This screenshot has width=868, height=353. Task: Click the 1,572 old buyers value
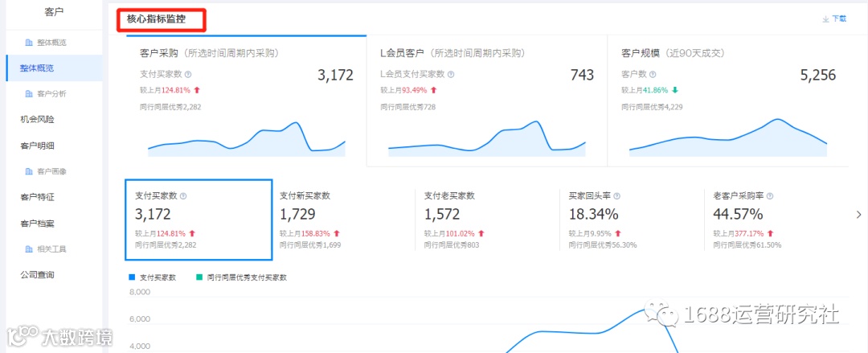point(442,215)
